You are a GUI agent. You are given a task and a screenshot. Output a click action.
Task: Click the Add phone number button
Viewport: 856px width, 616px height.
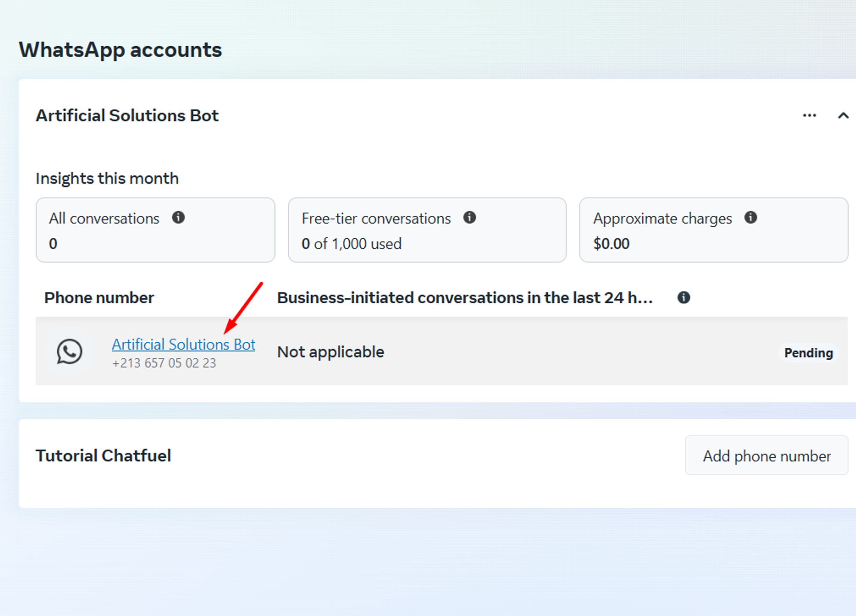coord(766,456)
